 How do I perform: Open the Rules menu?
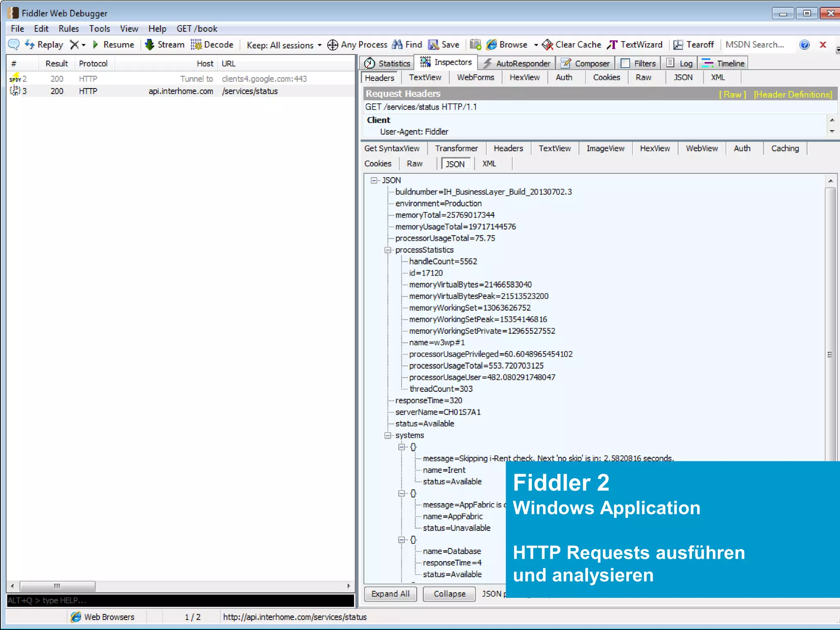click(68, 29)
